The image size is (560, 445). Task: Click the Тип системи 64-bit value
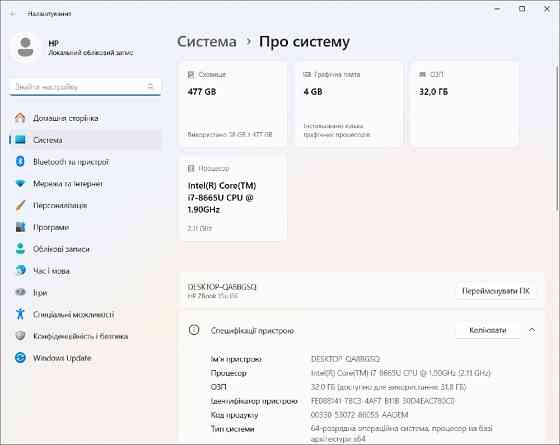click(x=401, y=433)
